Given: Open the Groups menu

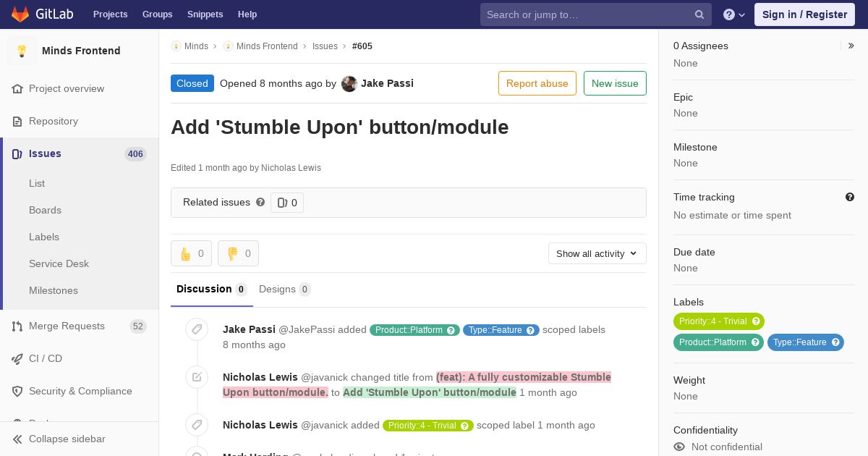Looking at the screenshot, I should coord(158,14).
